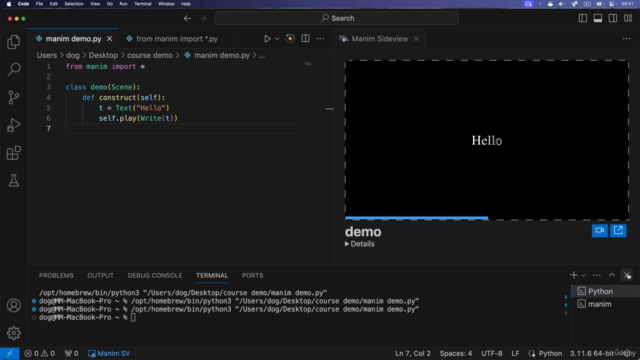
Task: Open the Terminal menu in menu bar
Action: [x=143, y=4]
